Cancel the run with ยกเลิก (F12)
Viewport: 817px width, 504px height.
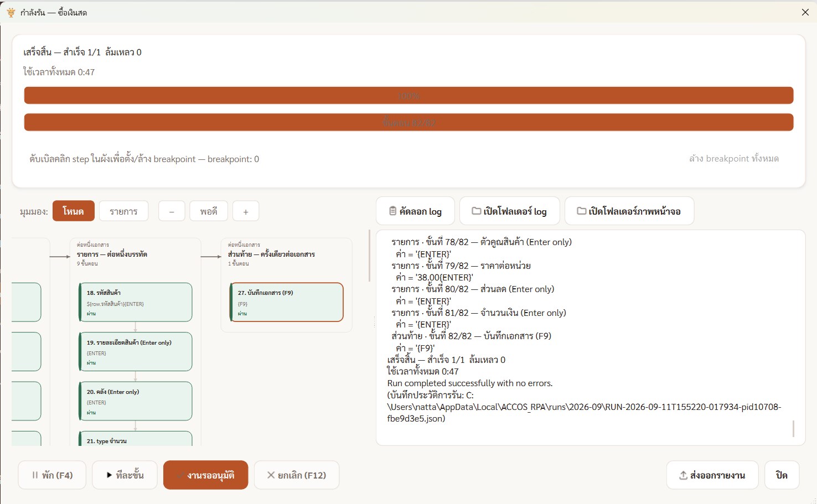(297, 475)
